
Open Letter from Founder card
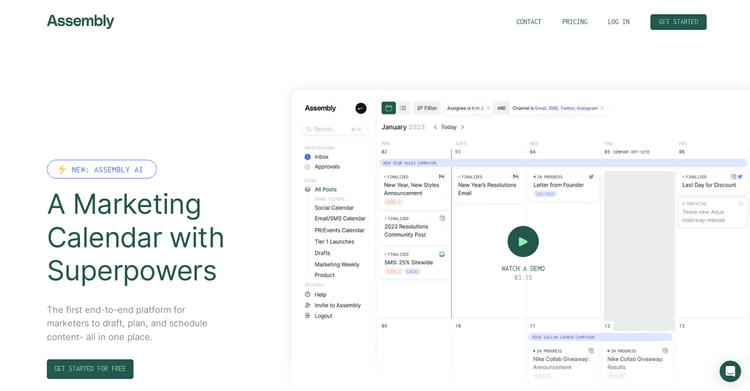tap(563, 187)
